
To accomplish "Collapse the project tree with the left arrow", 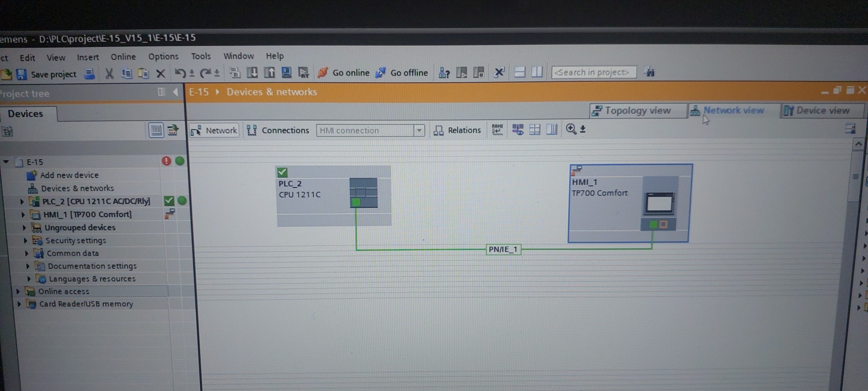I will pyautogui.click(x=175, y=92).
